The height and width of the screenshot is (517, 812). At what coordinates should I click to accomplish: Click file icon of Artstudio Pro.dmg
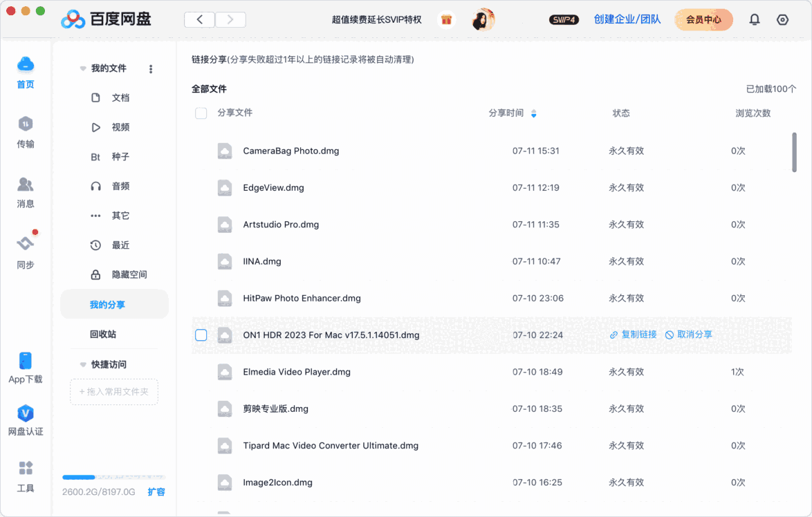(x=225, y=225)
